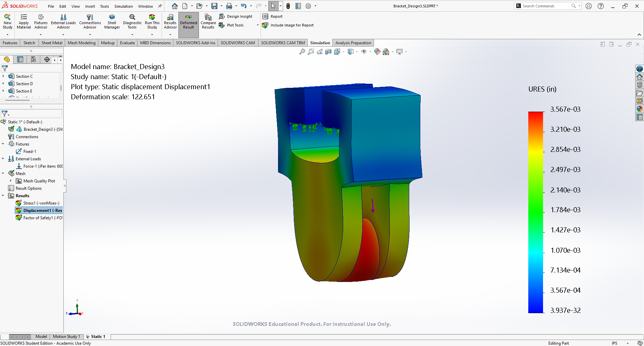Click the PropertyManager tab icon
Viewport: 644px width, 346px height.
click(x=20, y=60)
